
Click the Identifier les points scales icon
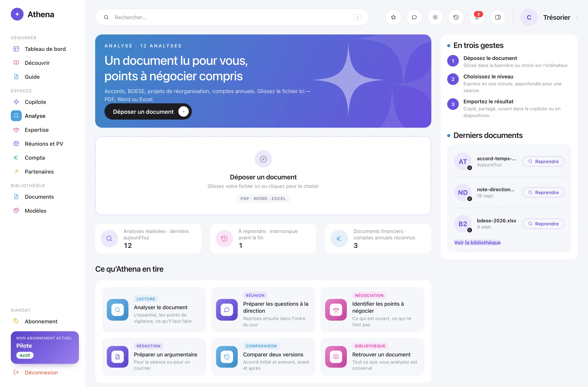tap(336, 310)
